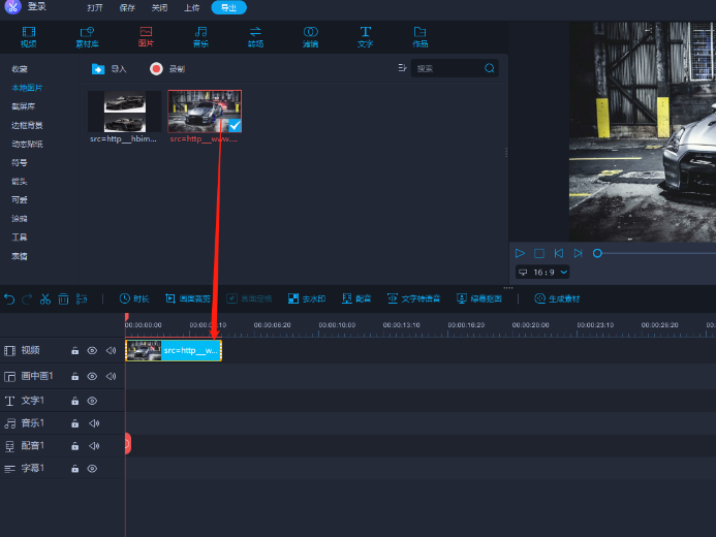This screenshot has height=537, width=716.
Task: Switch to the 图片 picture category
Action: pyautogui.click(x=146, y=37)
